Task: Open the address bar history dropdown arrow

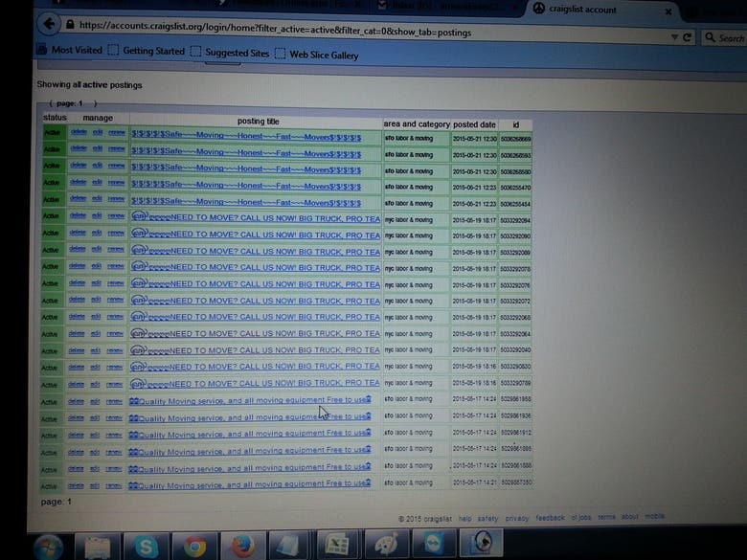Action: pyautogui.click(x=674, y=36)
